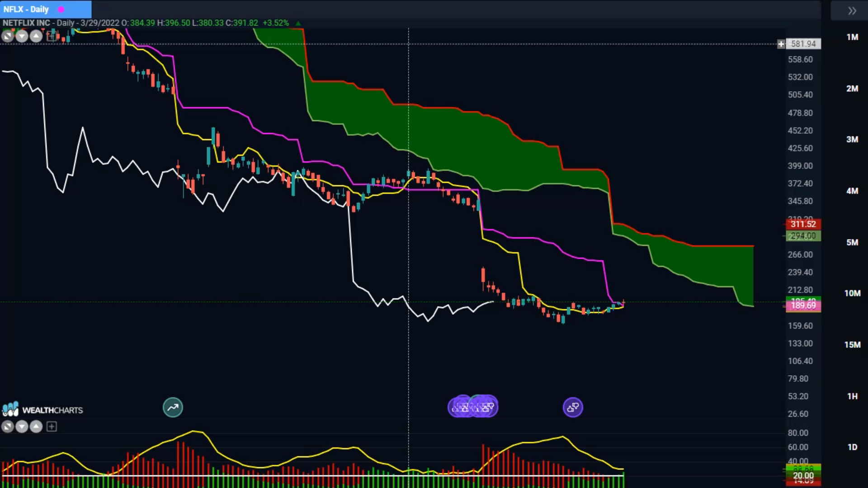This screenshot has width=868, height=488.
Task: Click the 26.60 price axis label
Action: click(798, 414)
